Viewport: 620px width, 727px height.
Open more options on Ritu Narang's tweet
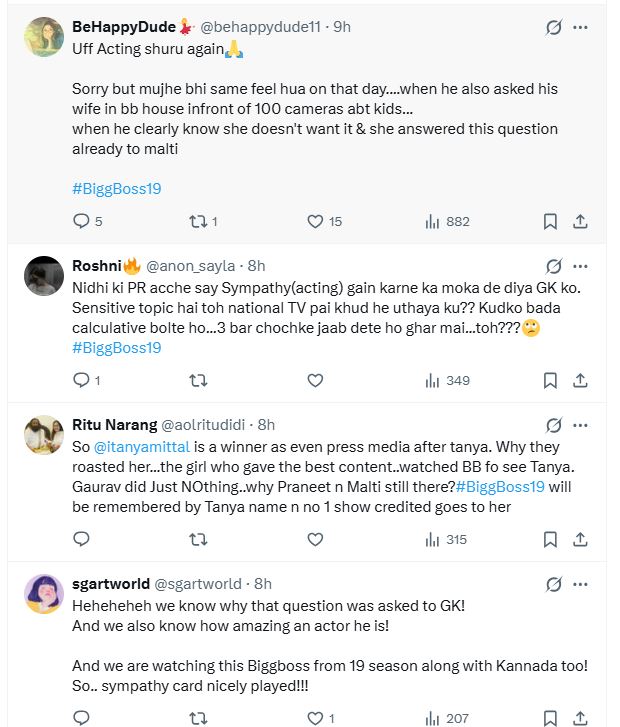(x=580, y=425)
